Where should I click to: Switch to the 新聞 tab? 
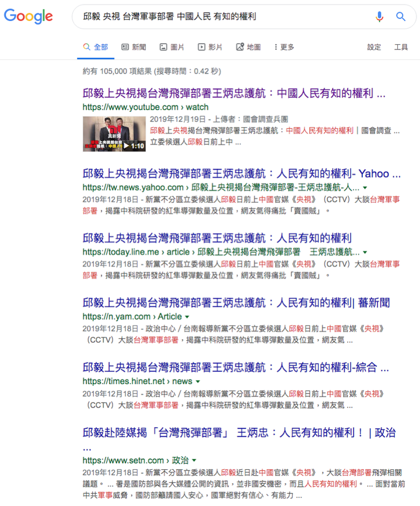[x=134, y=47]
